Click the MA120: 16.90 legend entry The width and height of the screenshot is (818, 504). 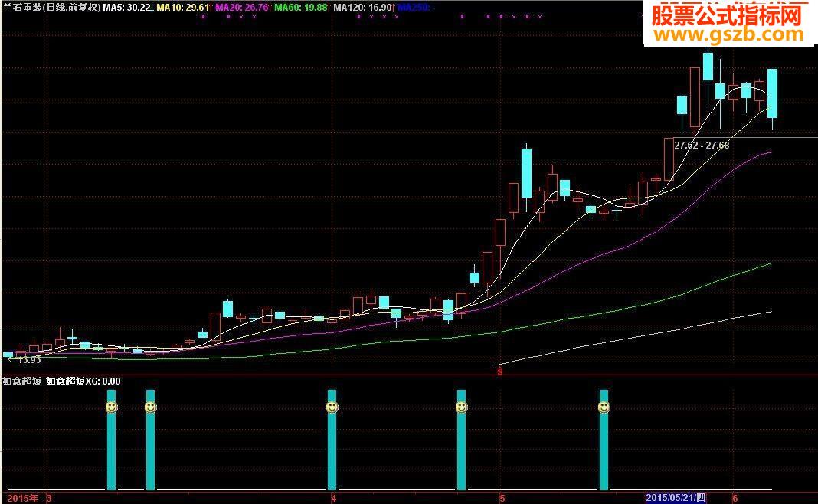pos(362,8)
